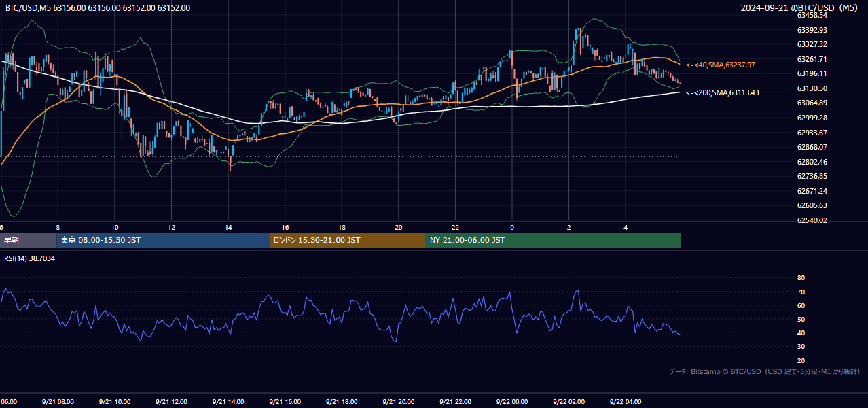
Task: Click bottom time label 9/21 20:00
Action: [x=398, y=402]
